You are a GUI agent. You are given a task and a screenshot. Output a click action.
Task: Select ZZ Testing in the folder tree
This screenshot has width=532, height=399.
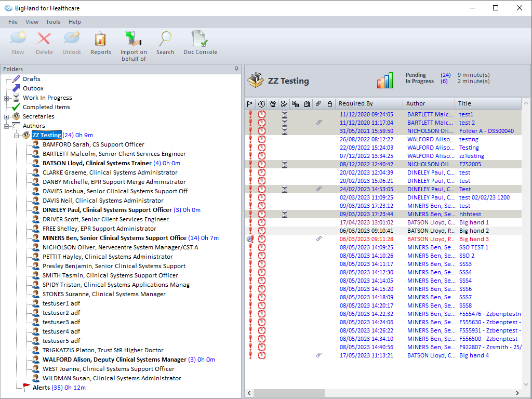click(x=46, y=135)
